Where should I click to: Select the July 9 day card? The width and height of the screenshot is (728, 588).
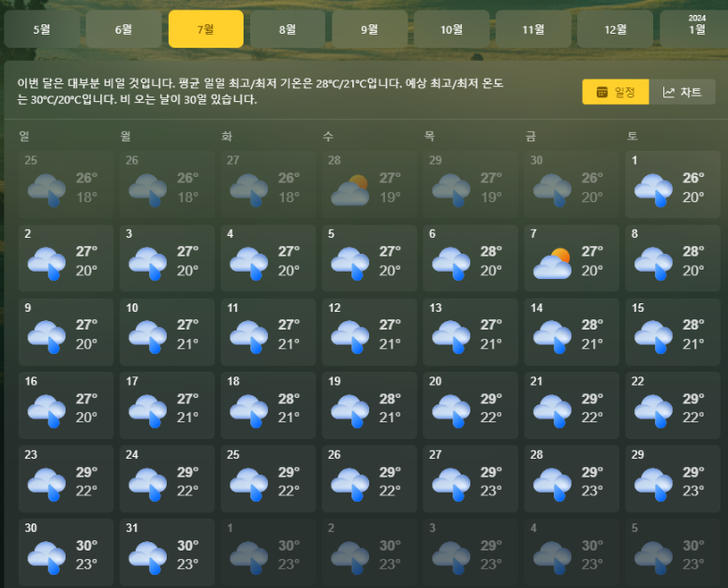click(66, 331)
